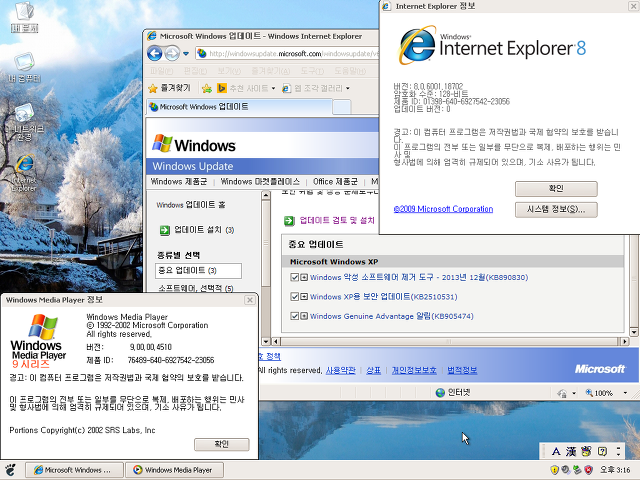The image size is (640, 480).
Task: Open the 내 문서 desktop icon
Action: pos(24,17)
